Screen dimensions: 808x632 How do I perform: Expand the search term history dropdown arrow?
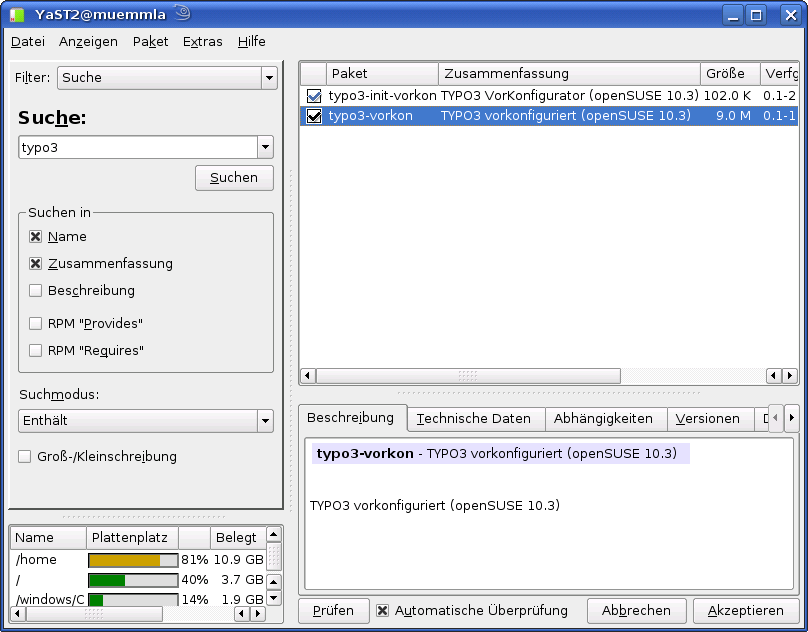click(265, 147)
